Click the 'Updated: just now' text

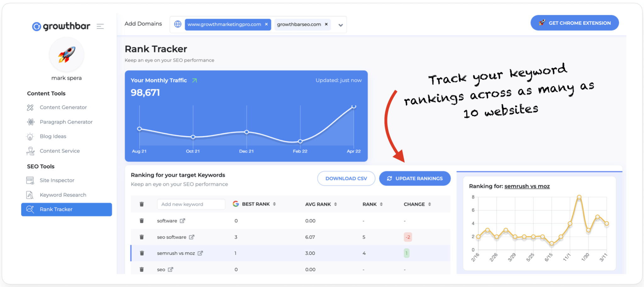click(339, 80)
